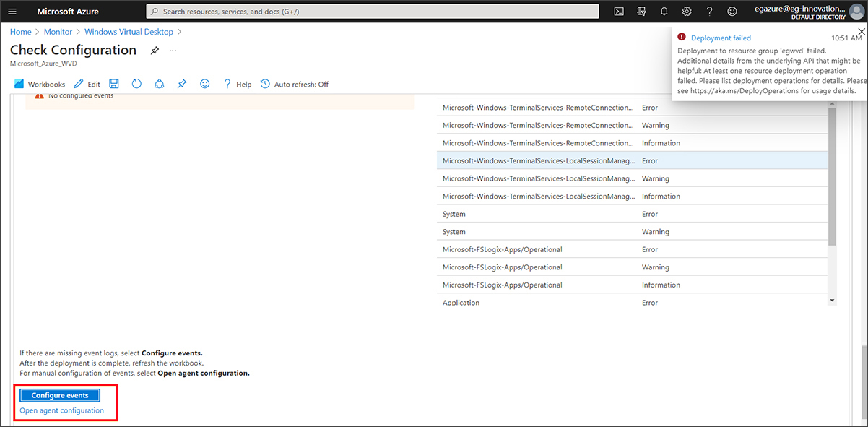This screenshot has height=427, width=868.
Task: Go to Monitor in the breadcrumb
Action: (58, 32)
